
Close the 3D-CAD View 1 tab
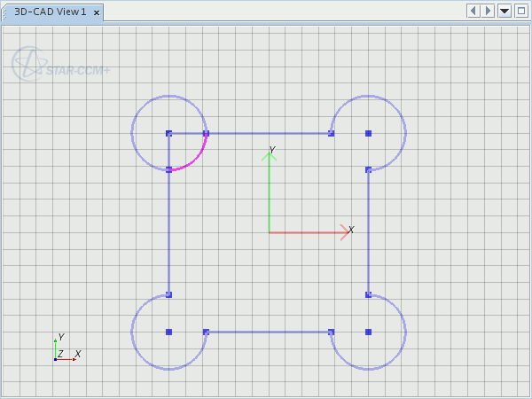coord(97,12)
